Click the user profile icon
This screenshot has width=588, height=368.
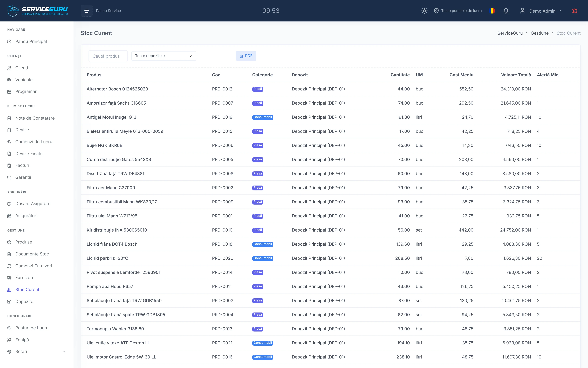click(x=522, y=11)
